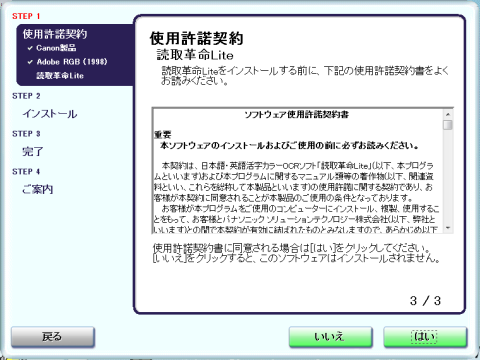Viewport: 480px width, 360px height.
Task: Click the ご案内 step in sidebar
Action: pyautogui.click(x=38, y=189)
